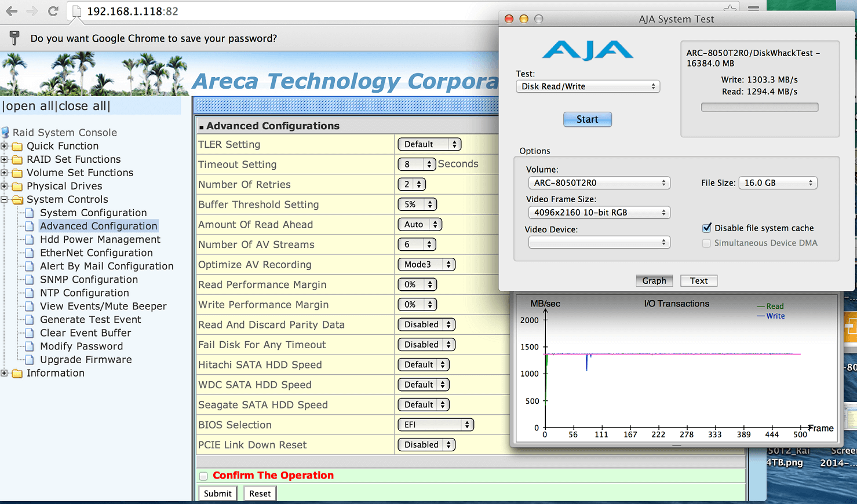Click the AJA test progress bar

point(760,107)
